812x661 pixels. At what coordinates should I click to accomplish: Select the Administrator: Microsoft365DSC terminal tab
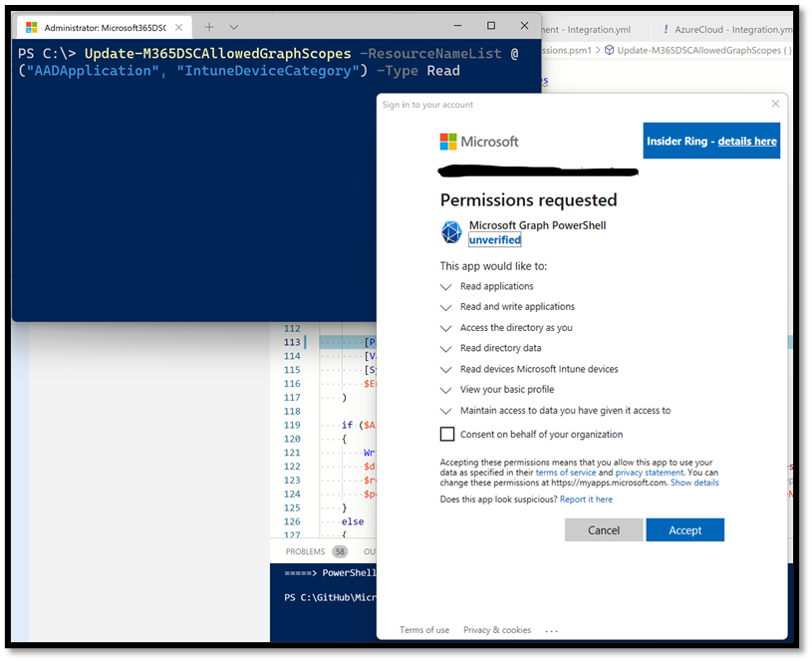click(x=105, y=28)
